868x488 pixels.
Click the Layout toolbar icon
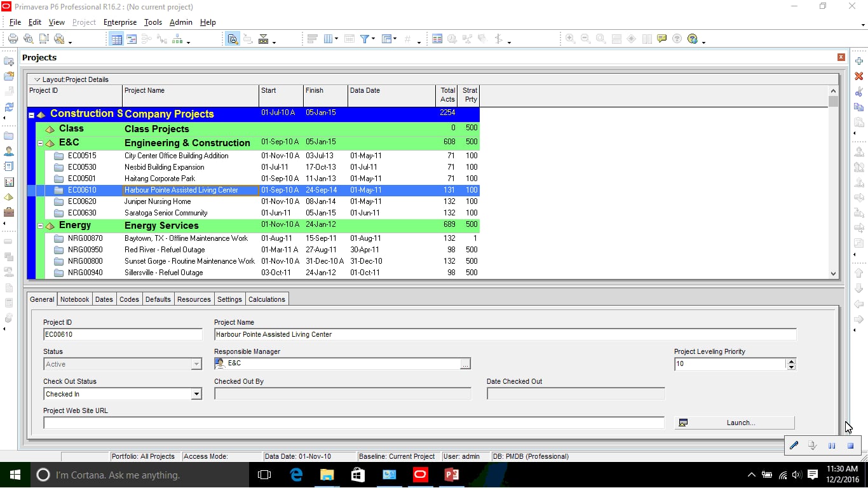386,39
